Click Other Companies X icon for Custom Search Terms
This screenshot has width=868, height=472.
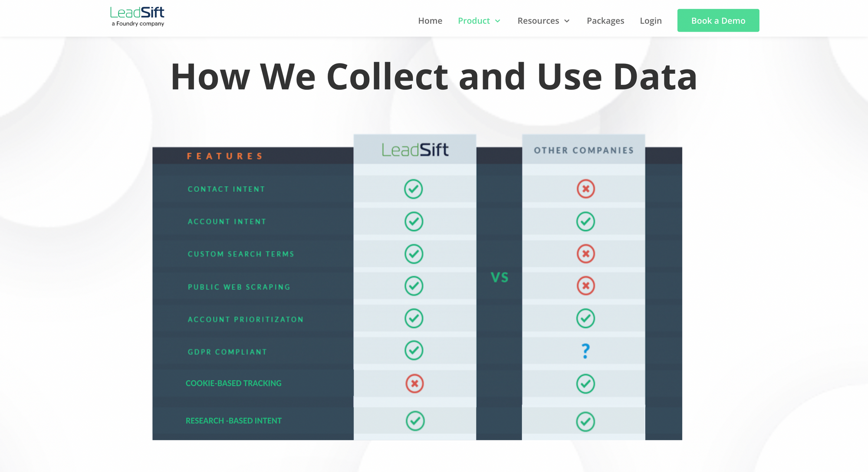(x=586, y=254)
